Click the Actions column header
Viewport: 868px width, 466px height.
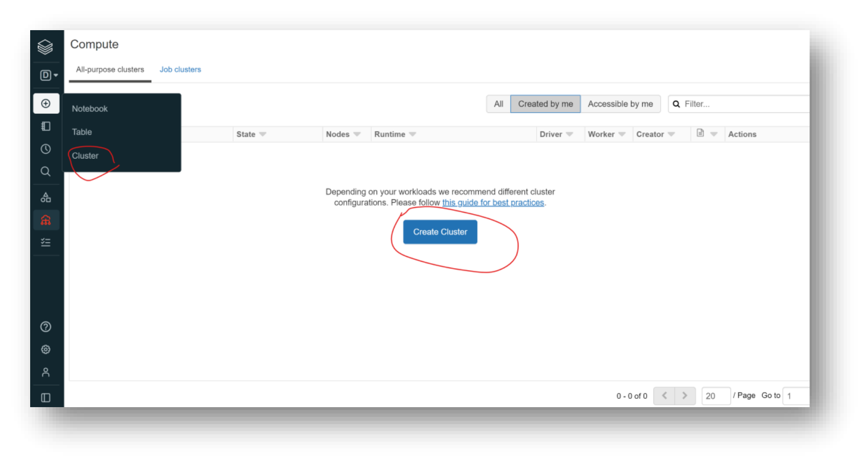coord(742,134)
